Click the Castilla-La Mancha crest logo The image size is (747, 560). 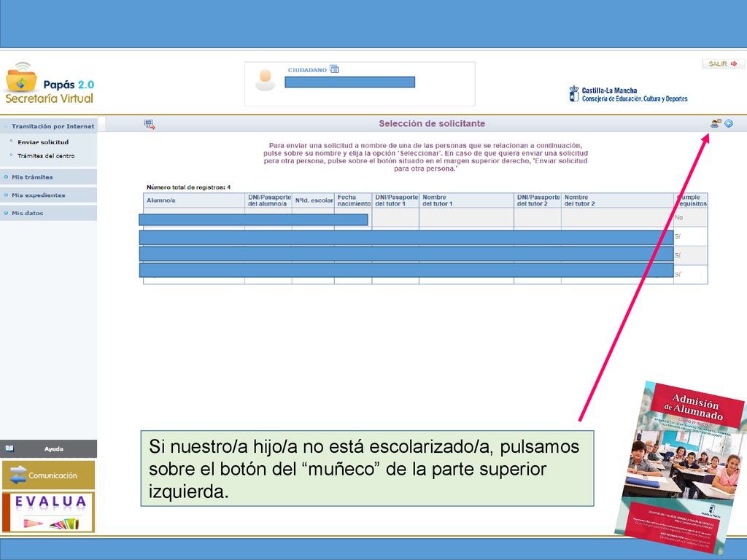point(574,94)
